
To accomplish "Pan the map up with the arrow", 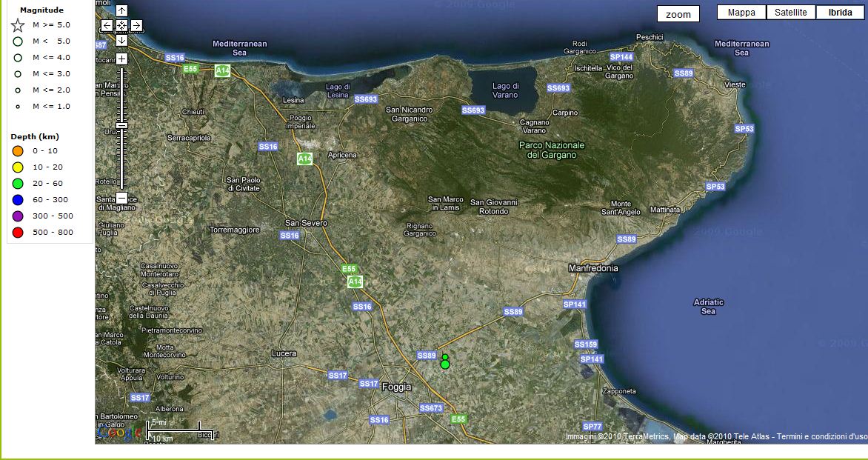I will 121,10.
